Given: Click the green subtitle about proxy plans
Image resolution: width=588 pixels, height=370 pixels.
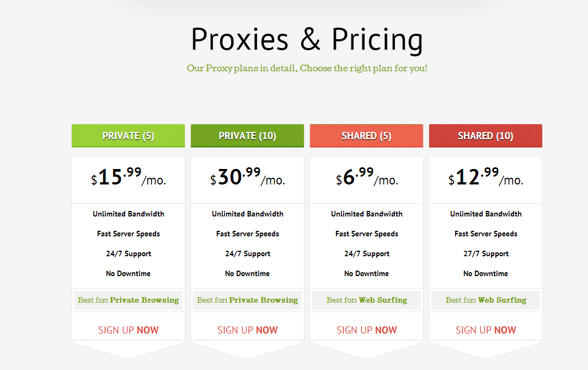Looking at the screenshot, I should click(307, 68).
